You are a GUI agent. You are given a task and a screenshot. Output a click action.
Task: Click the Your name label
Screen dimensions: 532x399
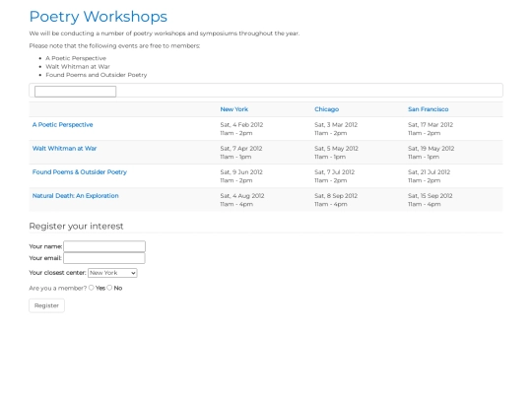[x=45, y=246]
